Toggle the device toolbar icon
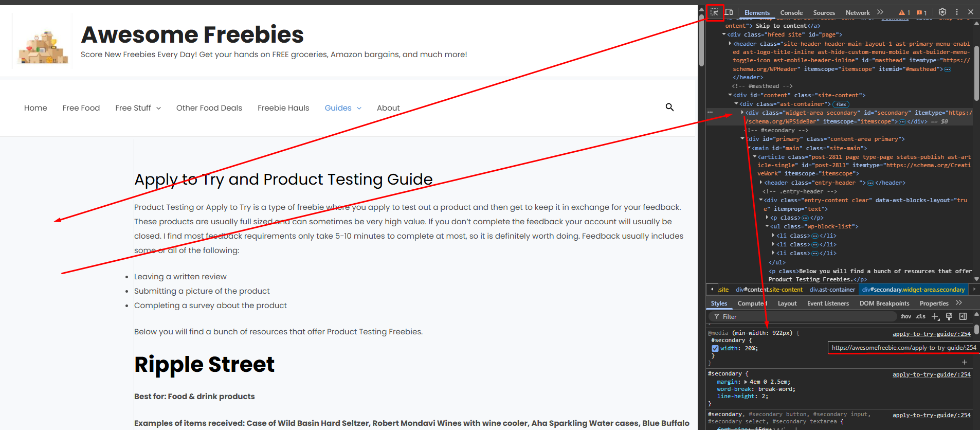Viewport: 980px width, 430px height. click(x=729, y=12)
